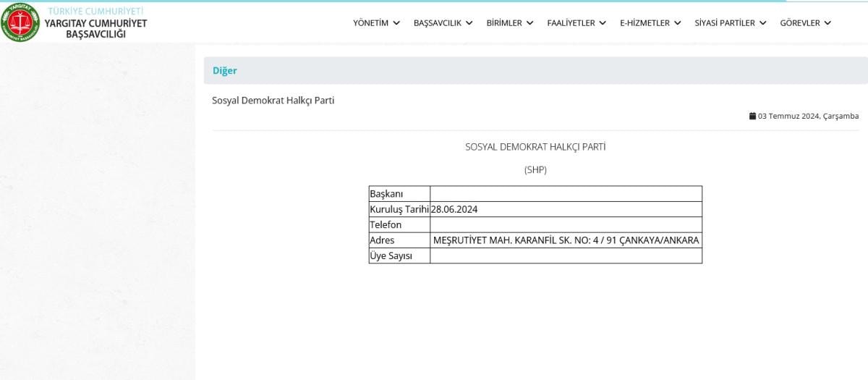868x380 pixels.
Task: Click the calendar icon beside the date
Action: click(752, 116)
